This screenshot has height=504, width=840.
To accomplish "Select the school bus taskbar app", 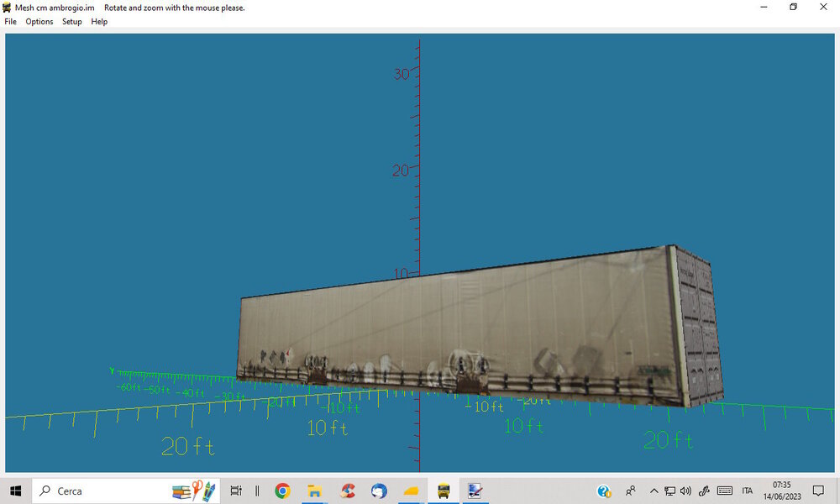I will [443, 491].
